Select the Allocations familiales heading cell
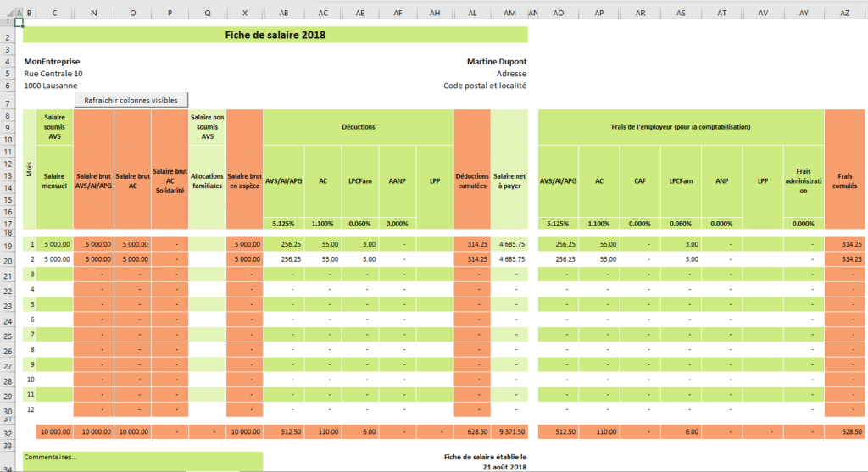 [208, 169]
